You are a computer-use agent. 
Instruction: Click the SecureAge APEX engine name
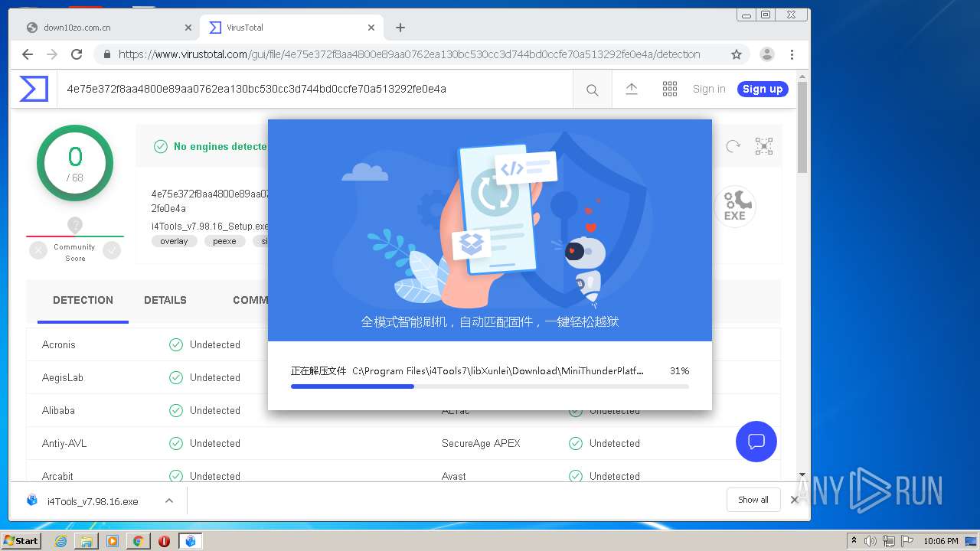point(481,443)
